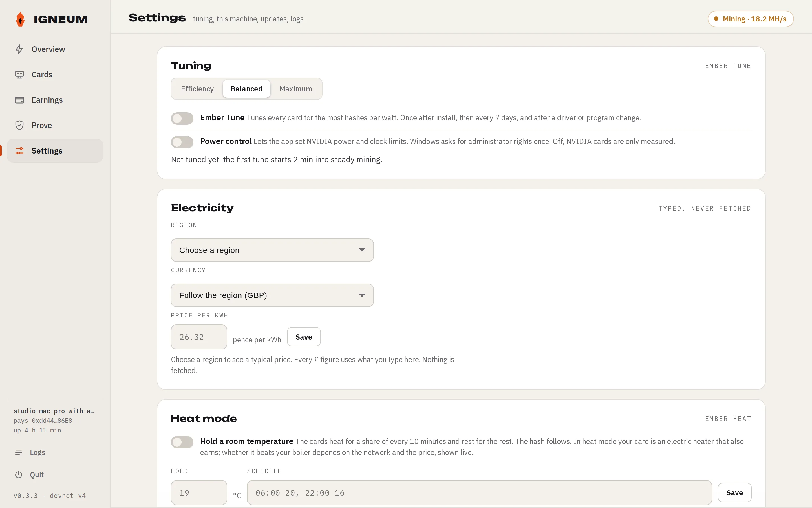This screenshot has width=812, height=508.
Task: Click the Heat mode section heading
Action: click(x=204, y=419)
